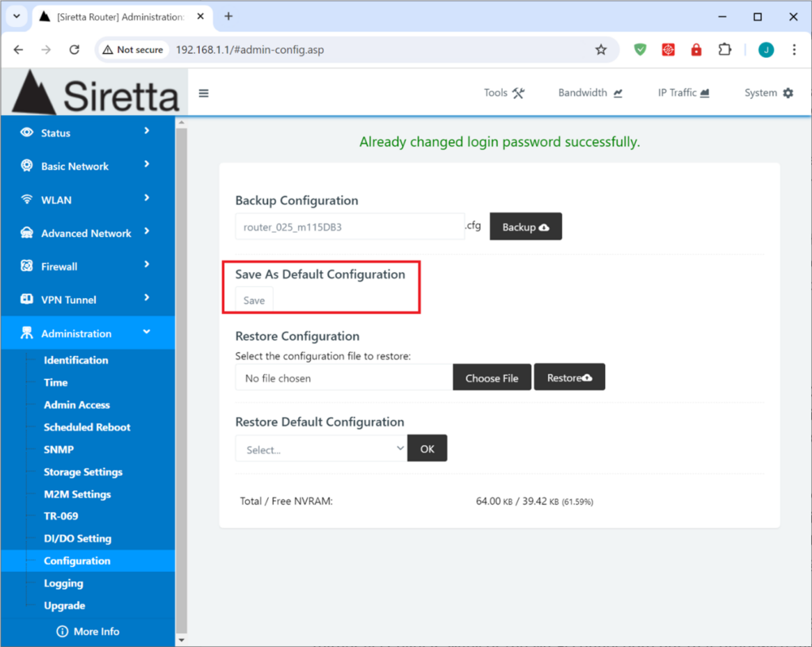The width and height of the screenshot is (812, 647).
Task: Click the Firewall icon in sidebar
Action: pyautogui.click(x=26, y=266)
